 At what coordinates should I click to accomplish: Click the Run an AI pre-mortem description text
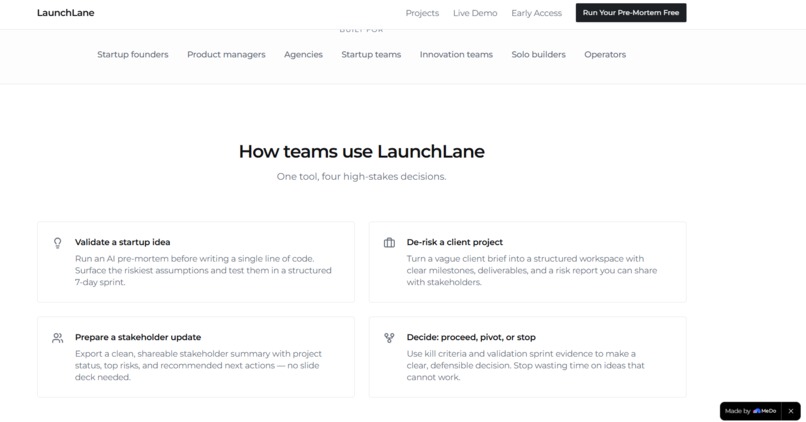tap(203, 270)
